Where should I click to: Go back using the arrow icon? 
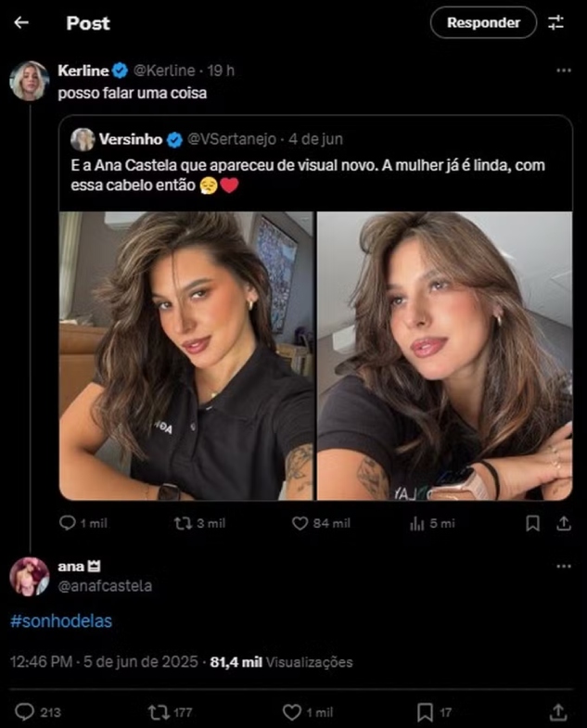click(x=21, y=23)
